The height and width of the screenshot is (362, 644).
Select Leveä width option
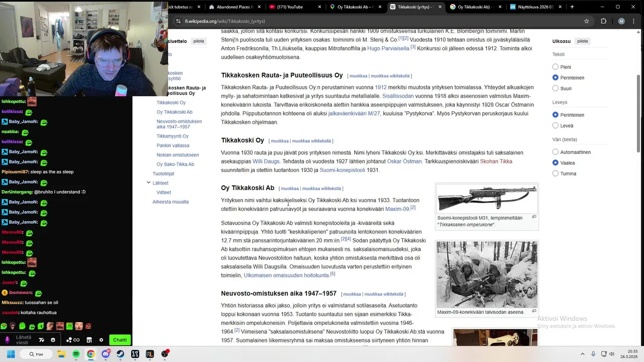(555, 126)
